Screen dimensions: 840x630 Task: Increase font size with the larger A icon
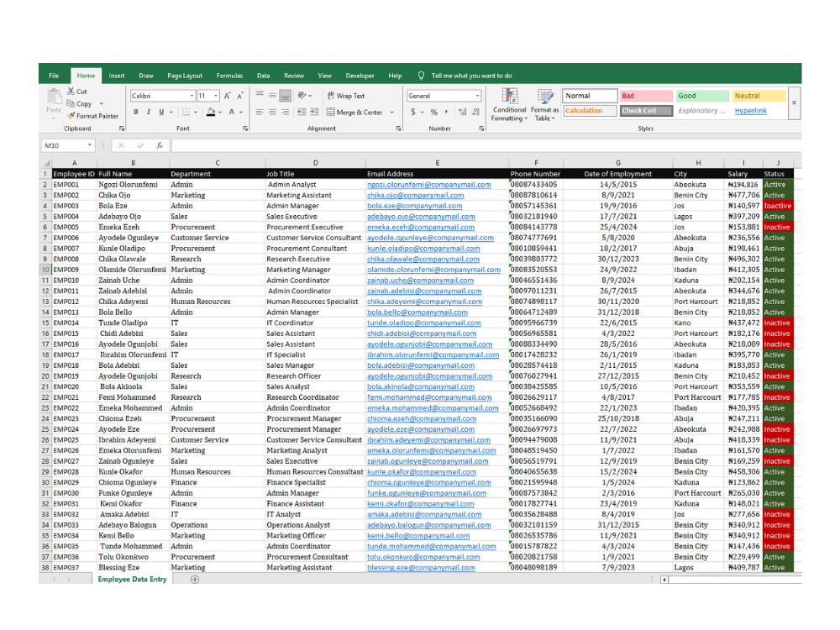pos(228,96)
